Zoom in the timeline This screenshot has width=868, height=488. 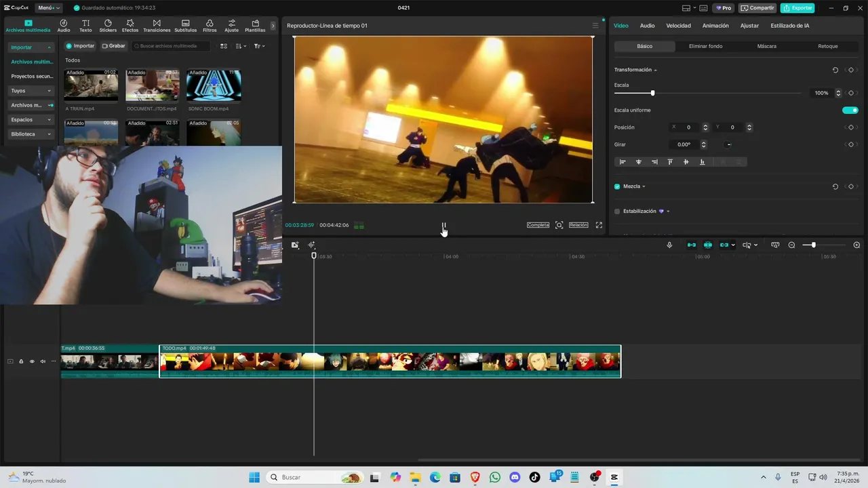[856, 245]
